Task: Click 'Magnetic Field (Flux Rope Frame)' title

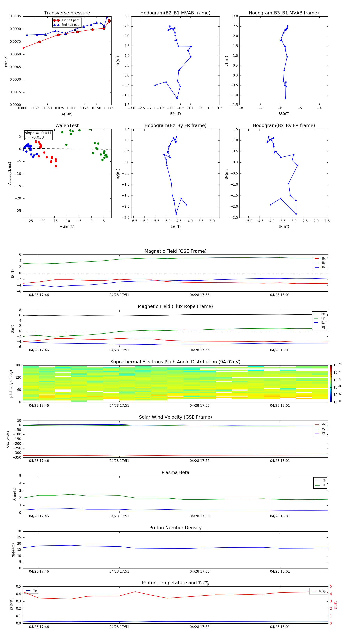Action: coord(175,307)
